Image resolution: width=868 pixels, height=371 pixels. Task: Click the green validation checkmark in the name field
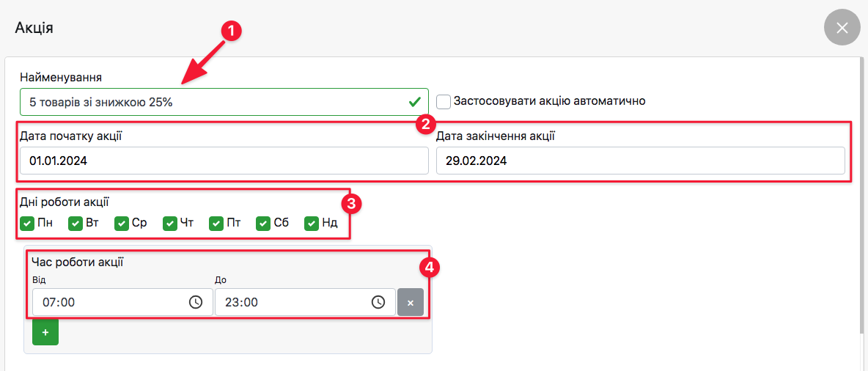click(415, 102)
